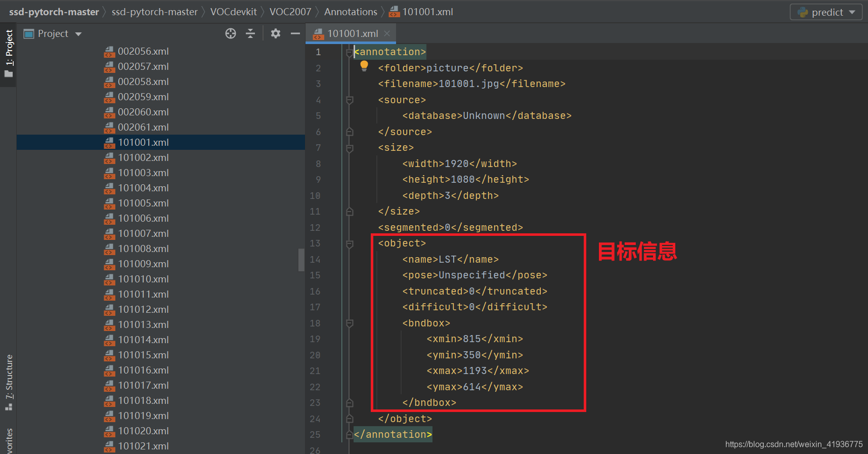This screenshot has width=868, height=454.
Task: Select 101003.xml file
Action: (143, 173)
